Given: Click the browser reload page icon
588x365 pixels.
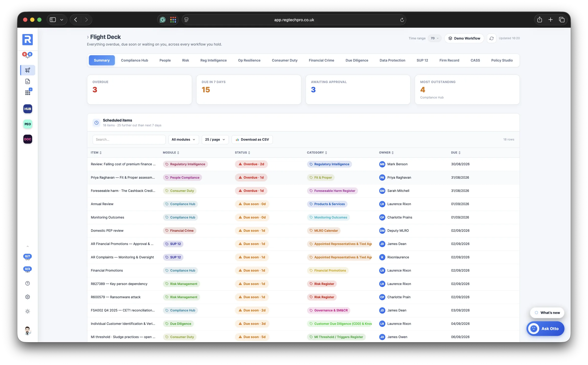Looking at the screenshot, I should (402, 20).
